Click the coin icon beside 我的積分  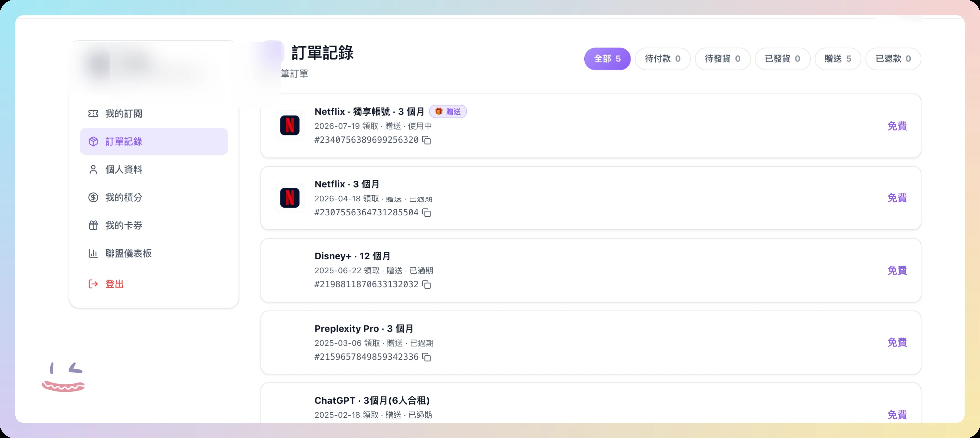pos(93,197)
